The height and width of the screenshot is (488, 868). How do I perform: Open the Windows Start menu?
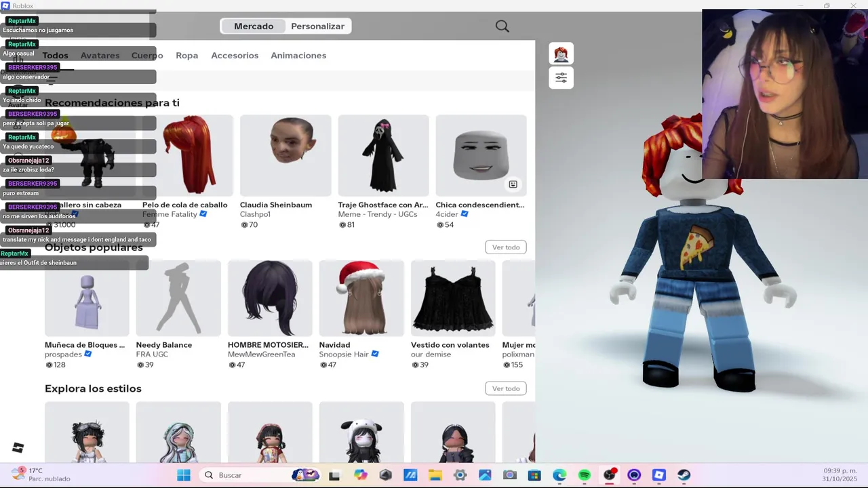184,475
